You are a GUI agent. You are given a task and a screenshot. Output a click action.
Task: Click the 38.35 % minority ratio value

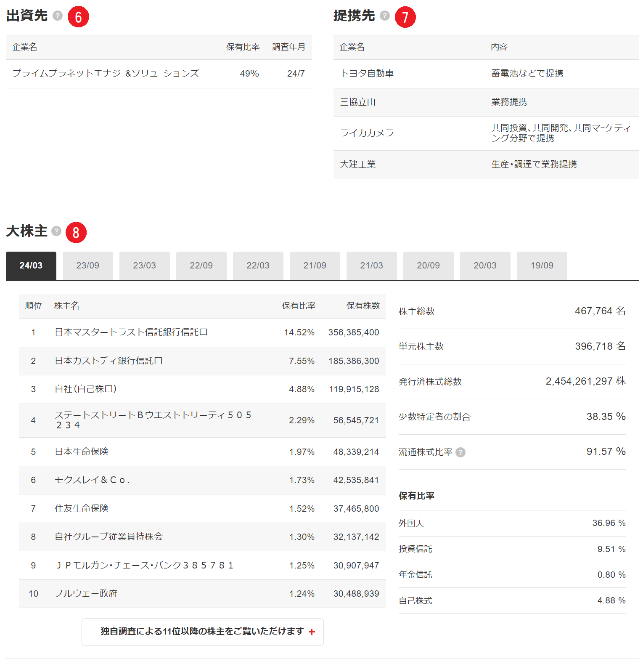click(x=606, y=417)
